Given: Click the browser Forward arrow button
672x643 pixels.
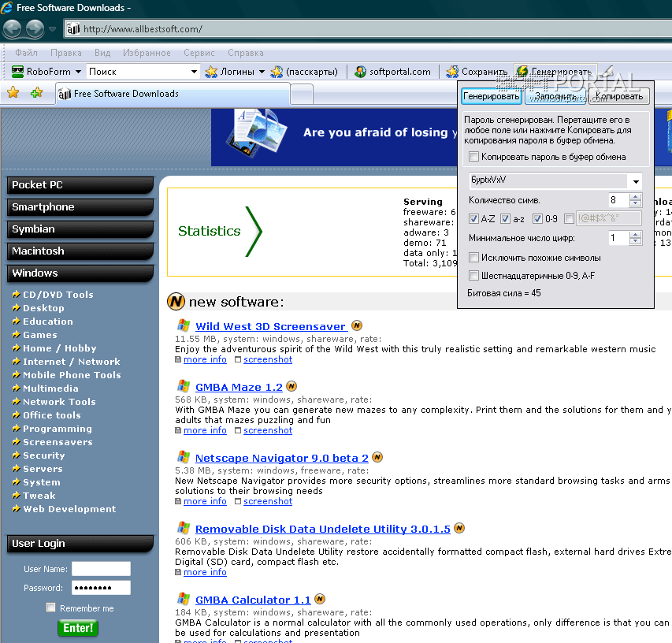Looking at the screenshot, I should [35, 28].
